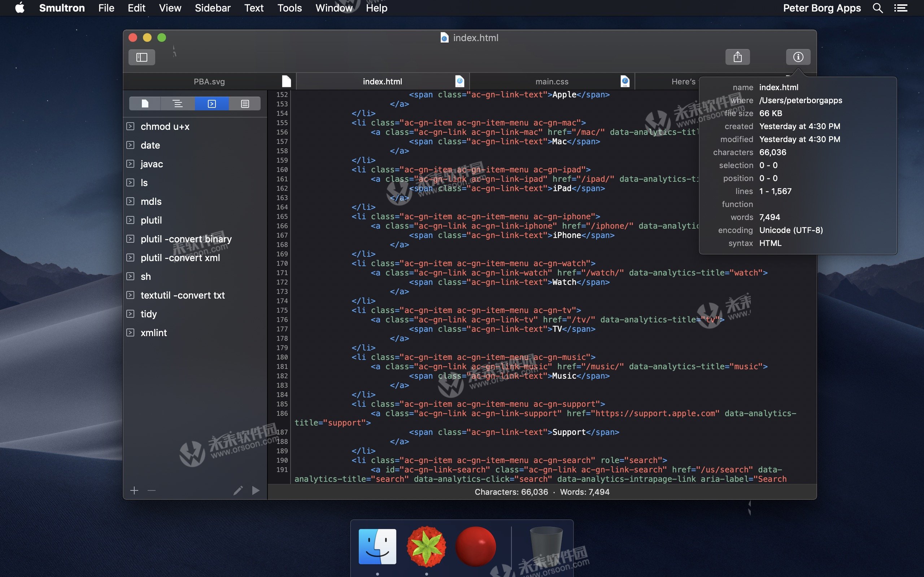Click the Info toolbar button
This screenshot has width=924, height=577.
click(x=798, y=57)
